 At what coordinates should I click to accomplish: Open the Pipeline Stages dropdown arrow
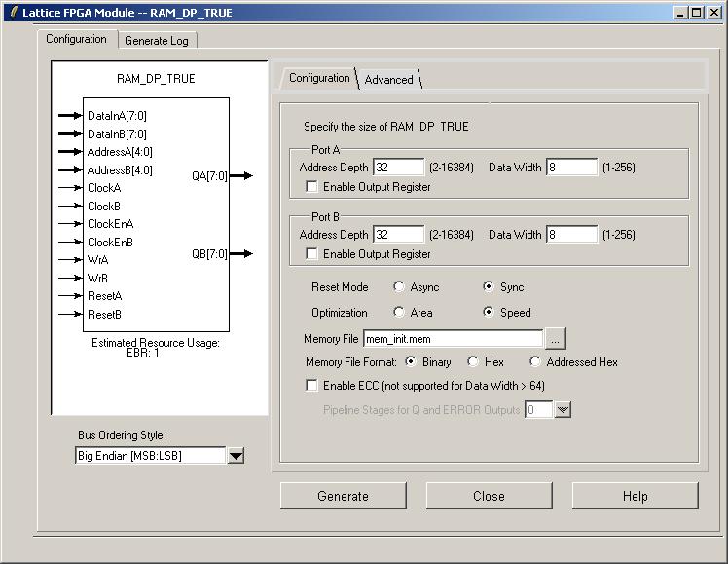(563, 410)
